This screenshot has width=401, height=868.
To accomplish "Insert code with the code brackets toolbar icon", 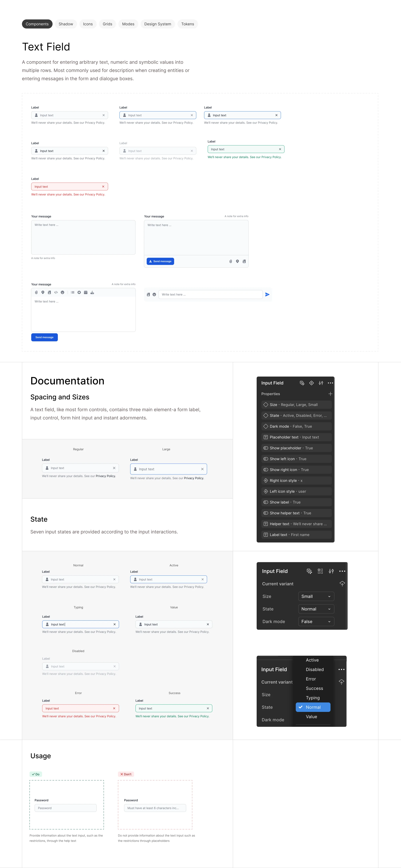I will click(56, 292).
